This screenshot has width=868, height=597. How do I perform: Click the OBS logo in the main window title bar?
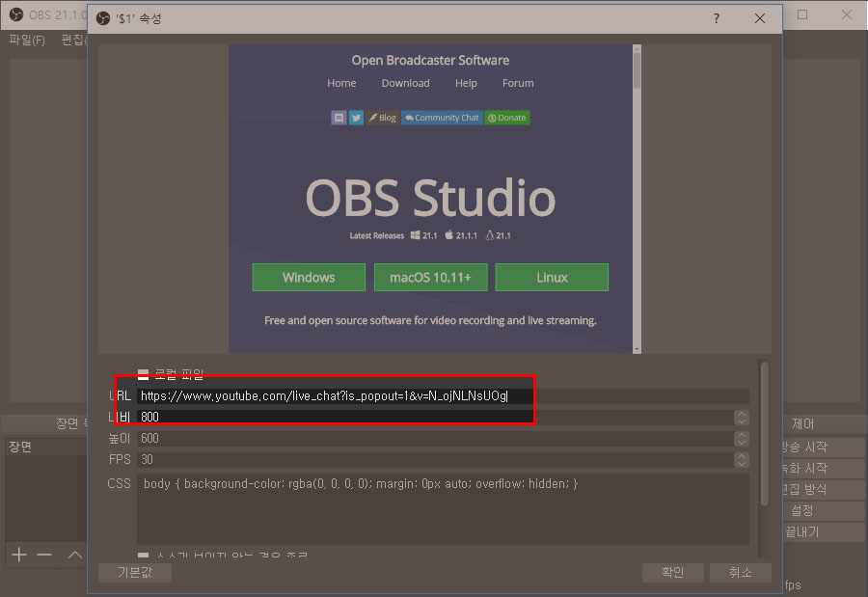[x=16, y=14]
